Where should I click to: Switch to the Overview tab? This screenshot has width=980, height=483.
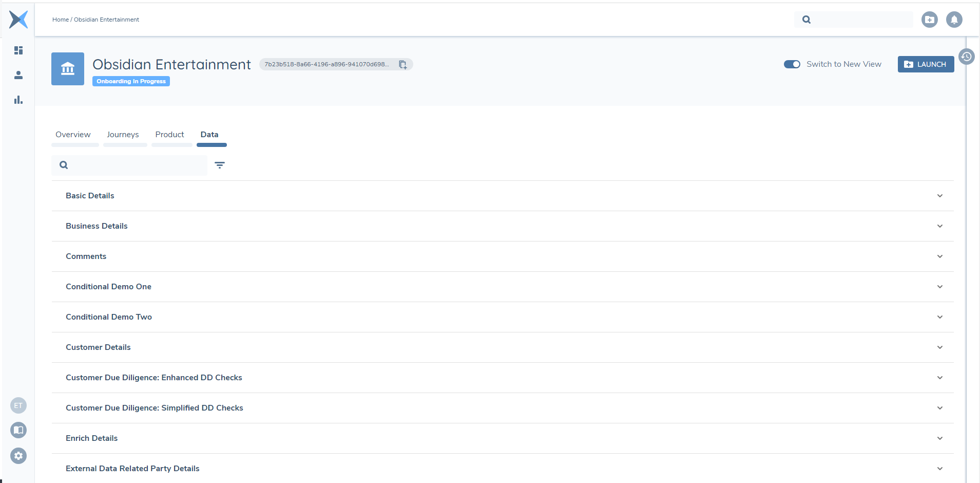pos(73,135)
